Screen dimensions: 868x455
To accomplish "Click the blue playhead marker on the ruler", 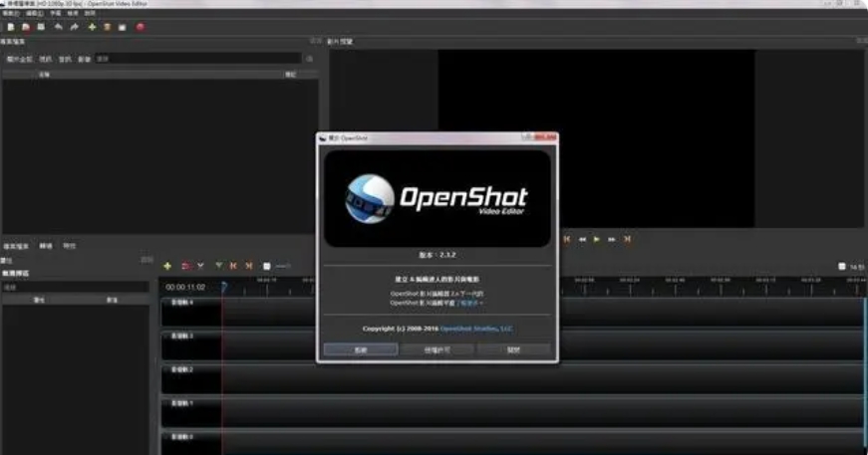I will [223, 287].
